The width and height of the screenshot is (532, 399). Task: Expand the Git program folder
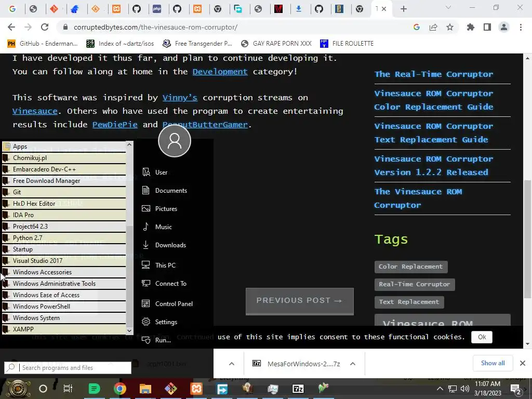[x=64, y=192]
